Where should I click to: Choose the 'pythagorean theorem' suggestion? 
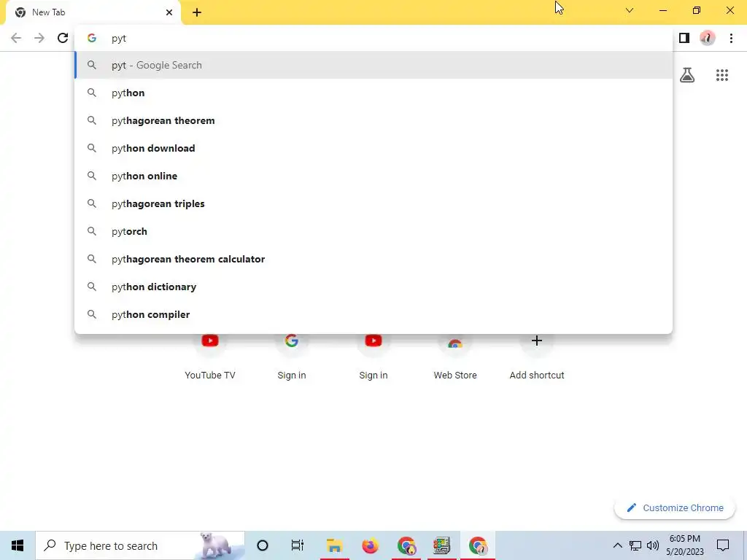(373, 120)
